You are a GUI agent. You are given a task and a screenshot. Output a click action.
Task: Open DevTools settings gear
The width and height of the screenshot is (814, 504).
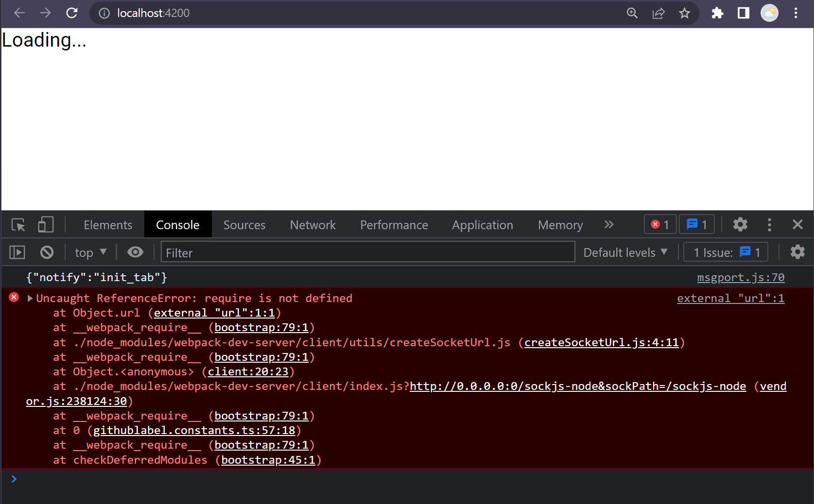point(740,224)
